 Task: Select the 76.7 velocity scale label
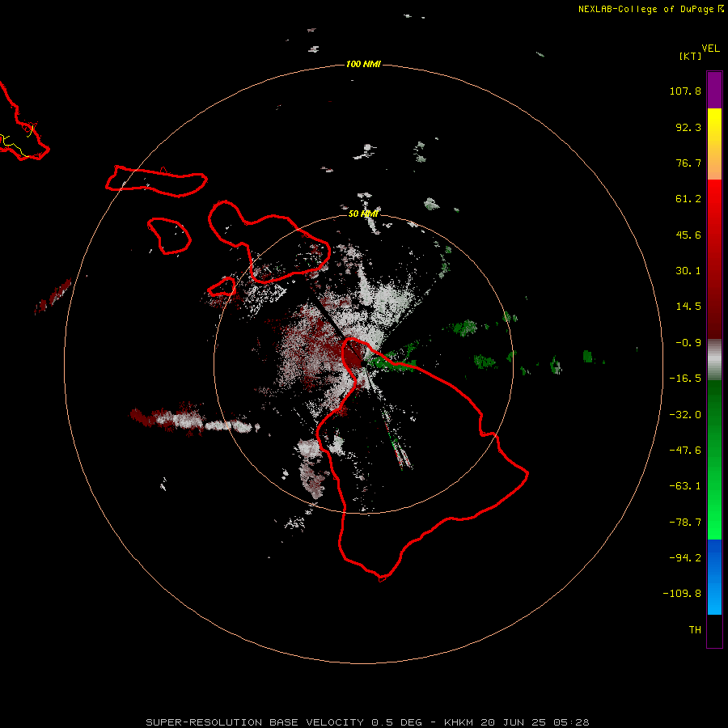pyautogui.click(x=688, y=163)
